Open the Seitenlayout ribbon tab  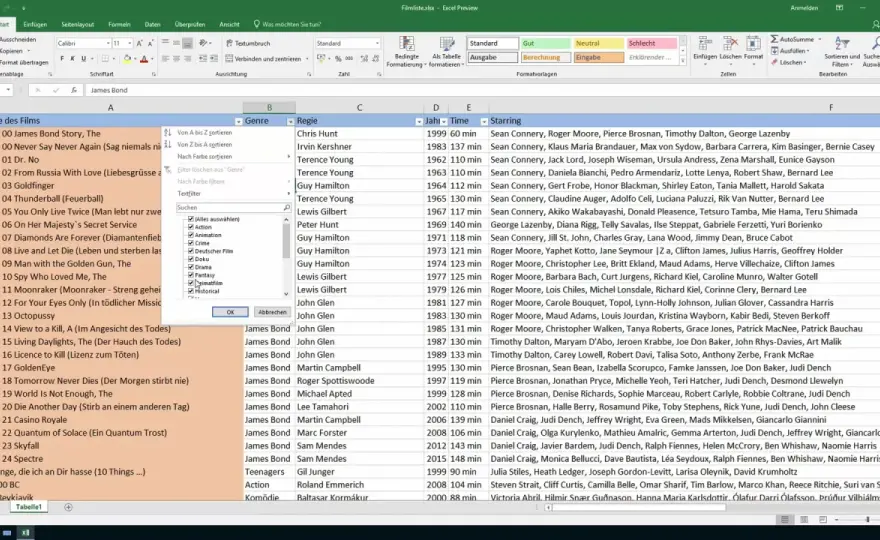(77, 24)
